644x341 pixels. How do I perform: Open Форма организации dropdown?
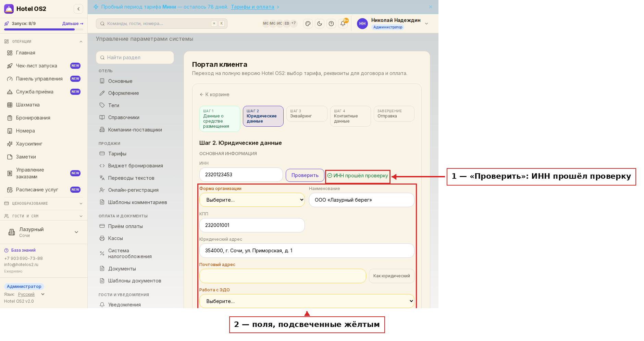(252, 200)
